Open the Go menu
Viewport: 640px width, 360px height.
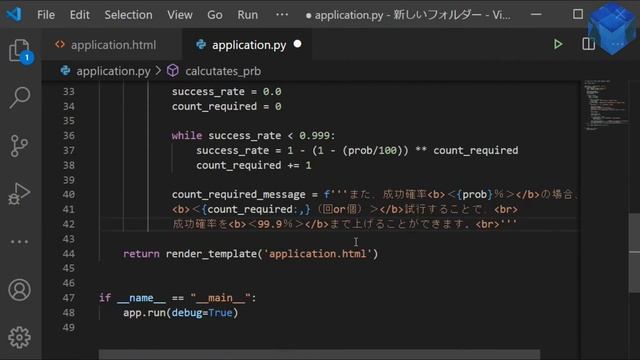(215, 15)
